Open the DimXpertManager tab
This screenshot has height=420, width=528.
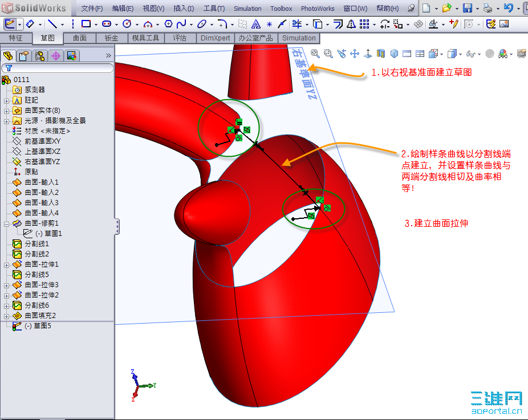click(56, 56)
